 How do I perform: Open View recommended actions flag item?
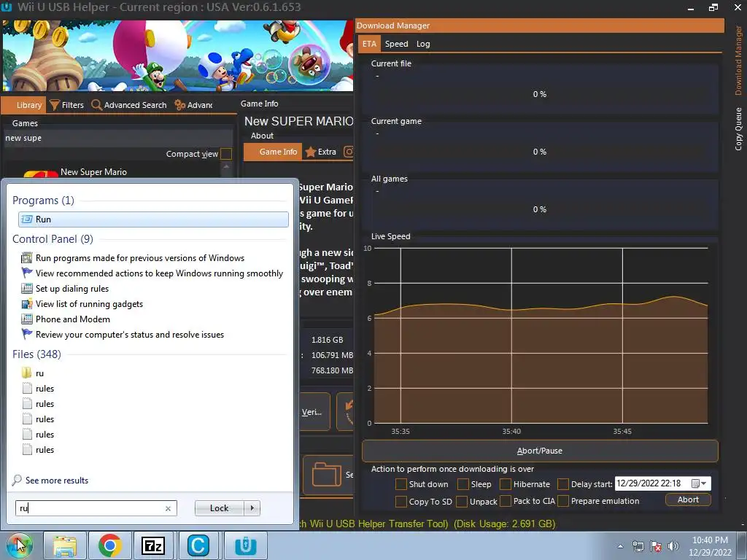tap(152, 273)
